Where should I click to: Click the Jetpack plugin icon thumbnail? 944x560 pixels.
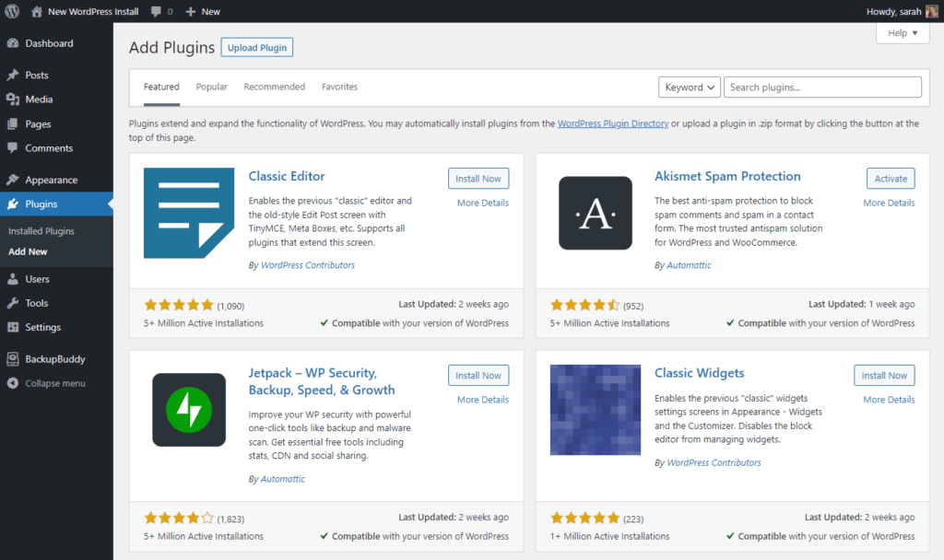click(x=189, y=410)
